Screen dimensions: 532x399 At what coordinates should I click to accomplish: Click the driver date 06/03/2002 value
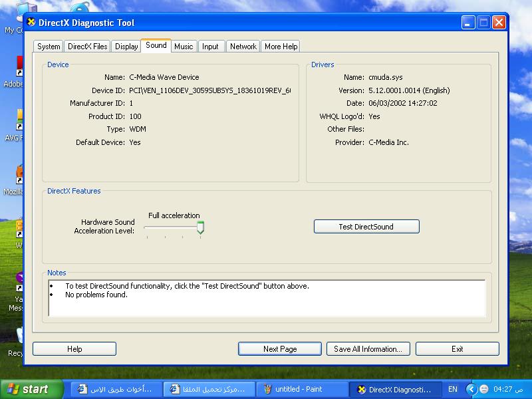[x=403, y=103]
